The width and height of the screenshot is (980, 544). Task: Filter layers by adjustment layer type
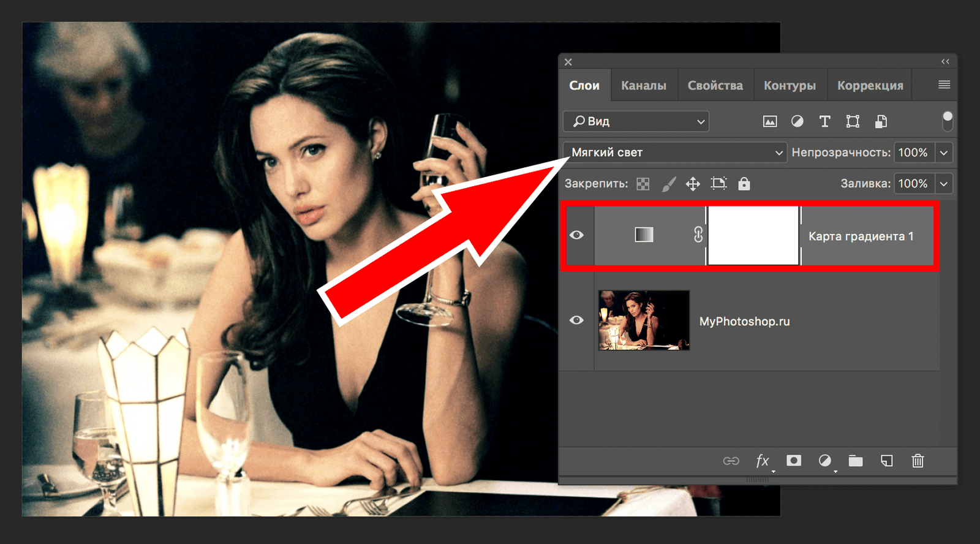(797, 121)
